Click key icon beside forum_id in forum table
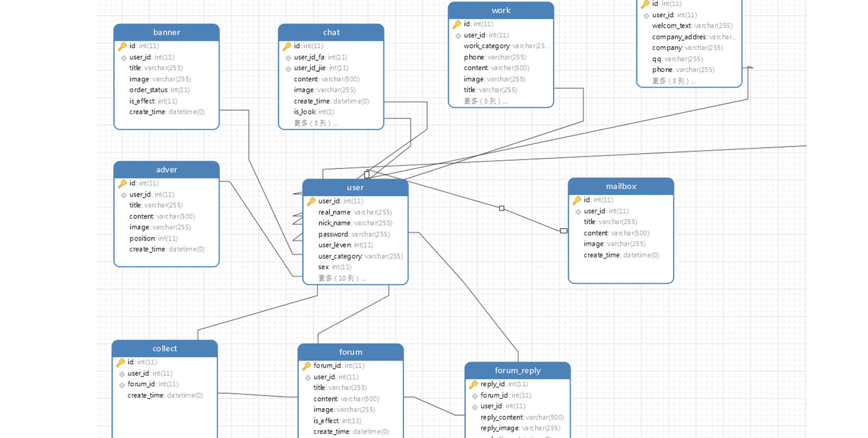 pos(307,366)
